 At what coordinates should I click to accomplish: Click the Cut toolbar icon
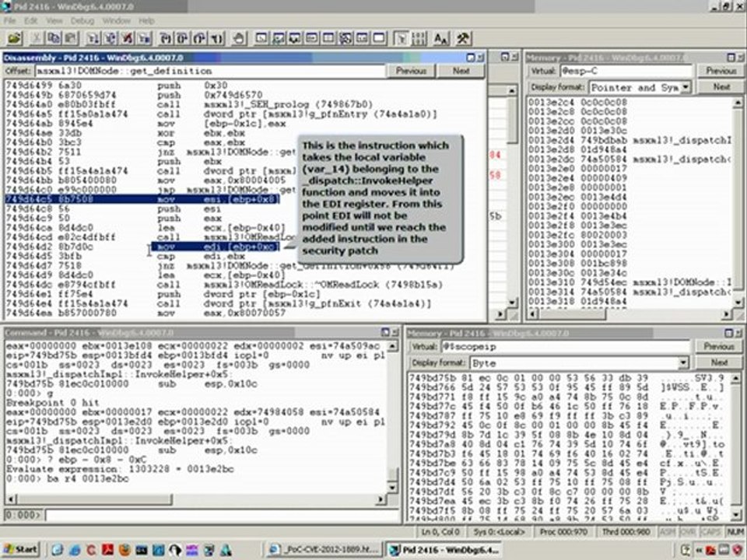pyautogui.click(x=37, y=39)
